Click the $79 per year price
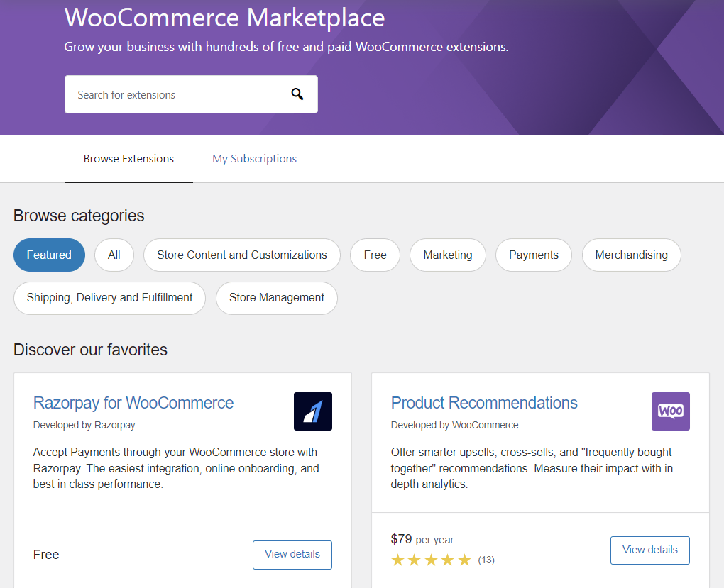724x588 pixels. (x=422, y=539)
